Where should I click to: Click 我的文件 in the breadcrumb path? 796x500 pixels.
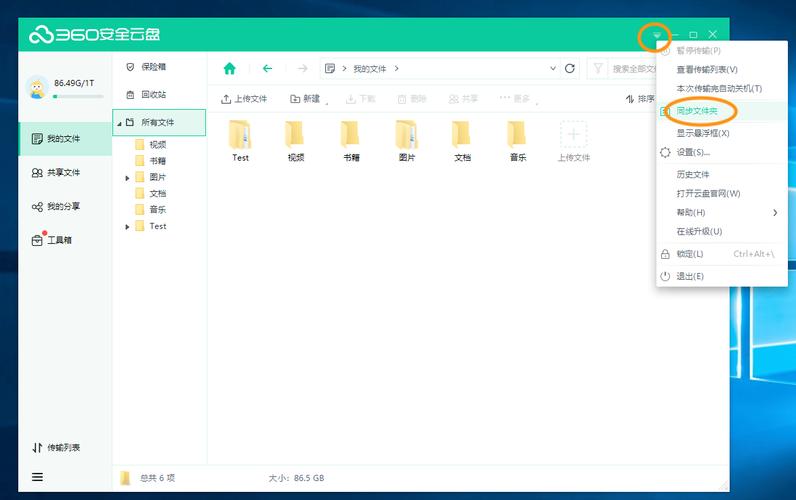(370, 69)
